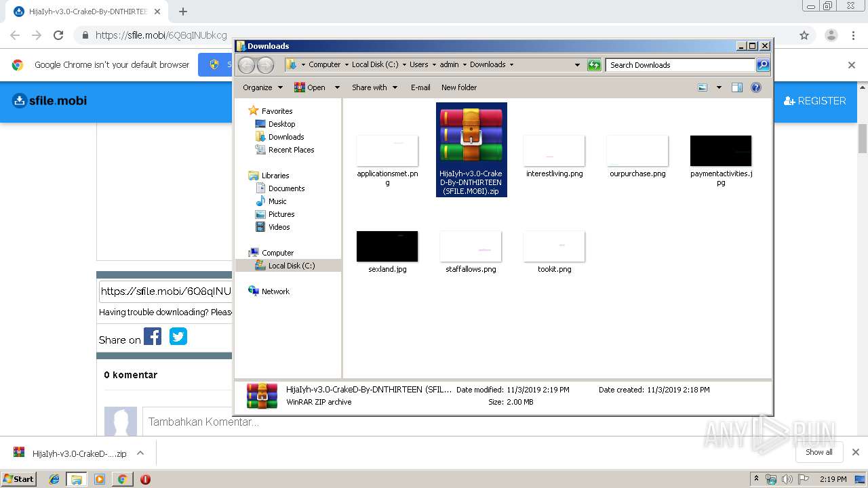Open Favorites in navigation pane
This screenshot has height=488, width=868.
coord(271,111)
